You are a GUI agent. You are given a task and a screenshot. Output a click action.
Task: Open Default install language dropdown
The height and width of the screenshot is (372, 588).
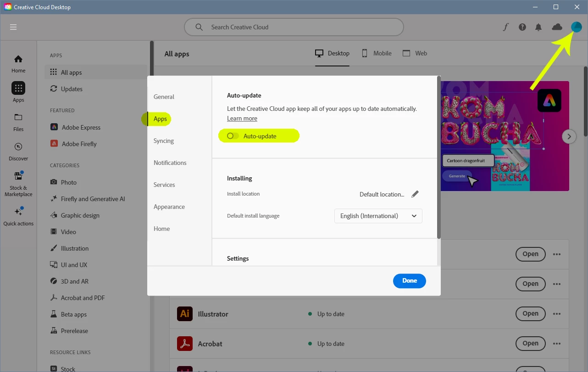coord(378,216)
